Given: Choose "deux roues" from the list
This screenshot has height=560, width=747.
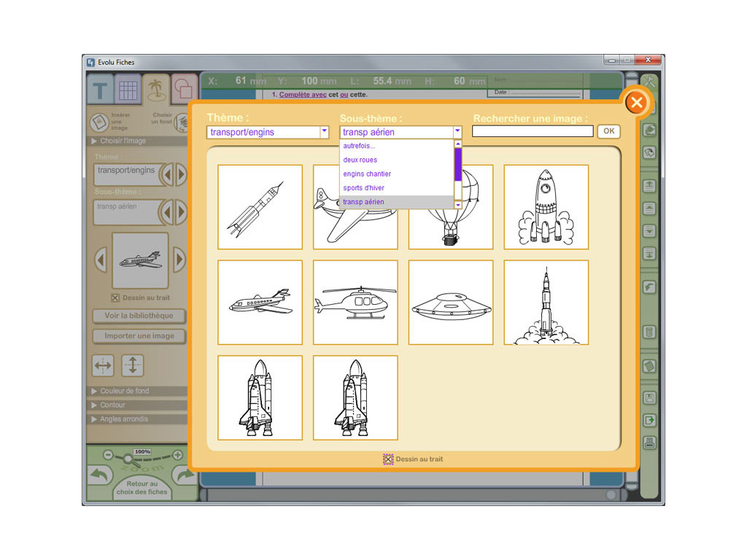Looking at the screenshot, I should (360, 160).
